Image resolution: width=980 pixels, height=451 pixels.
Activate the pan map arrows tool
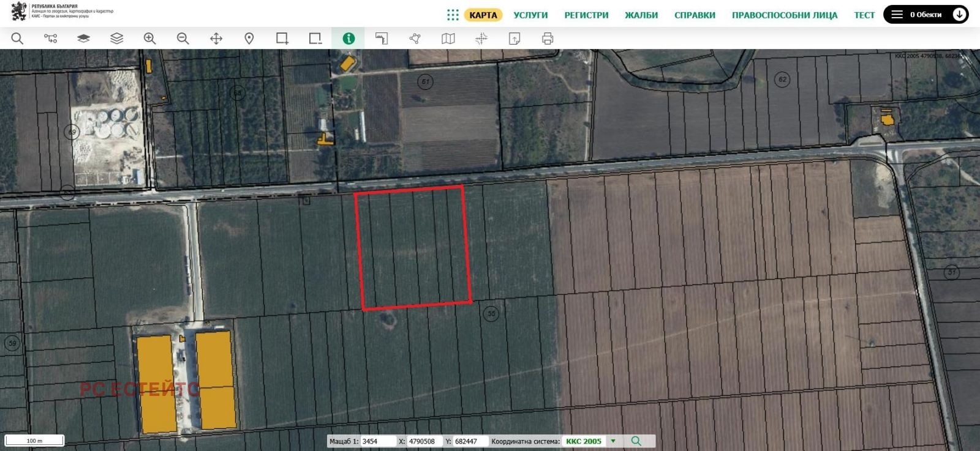click(216, 39)
